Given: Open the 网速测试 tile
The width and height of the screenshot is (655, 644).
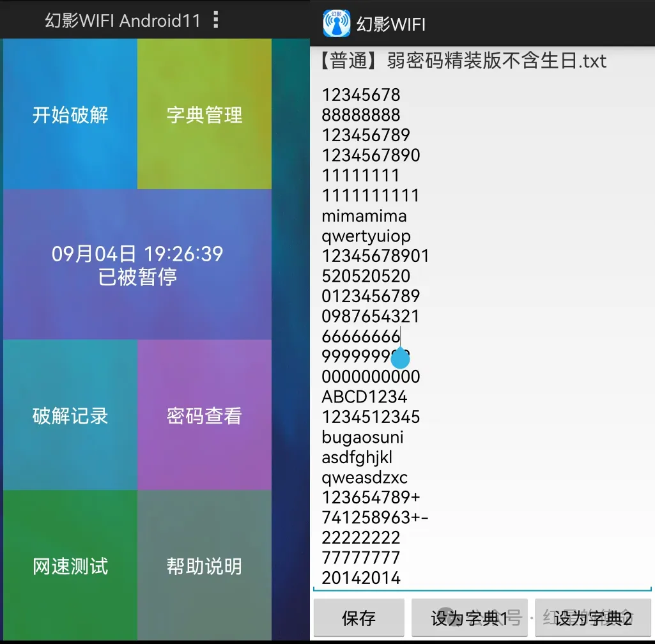Looking at the screenshot, I should pyautogui.click(x=70, y=565).
